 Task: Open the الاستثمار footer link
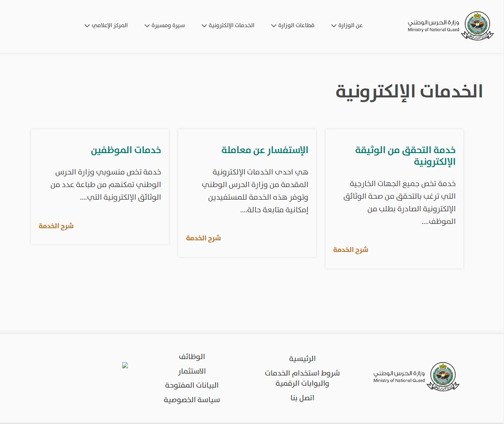point(192,371)
